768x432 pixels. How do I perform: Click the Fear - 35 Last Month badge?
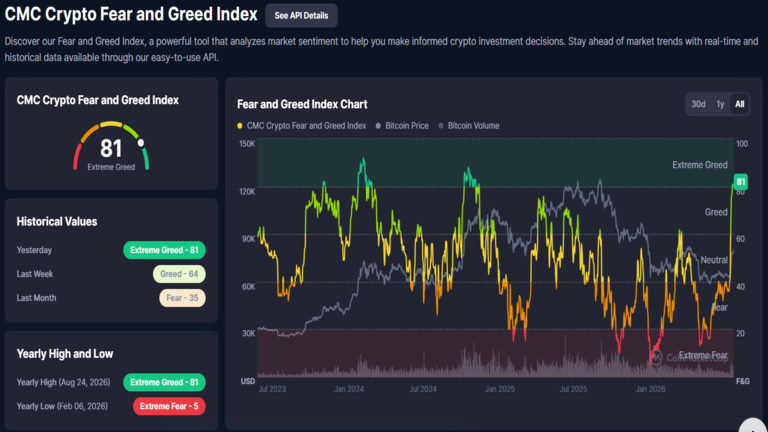pyautogui.click(x=182, y=298)
